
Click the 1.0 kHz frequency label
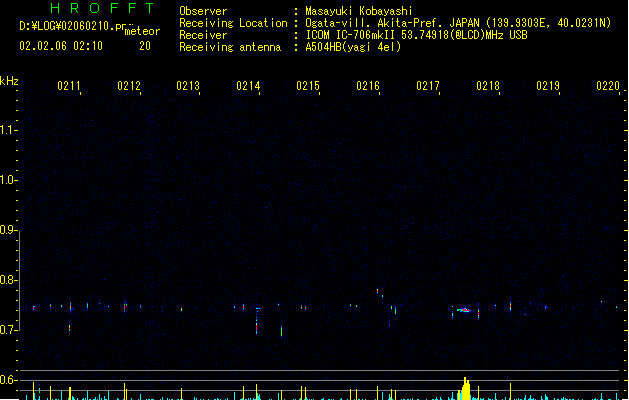coord(8,180)
